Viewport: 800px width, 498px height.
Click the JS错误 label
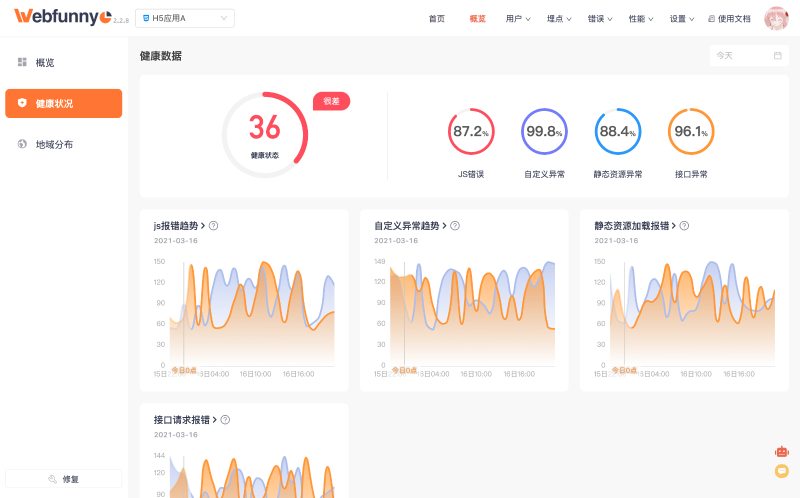click(471, 174)
